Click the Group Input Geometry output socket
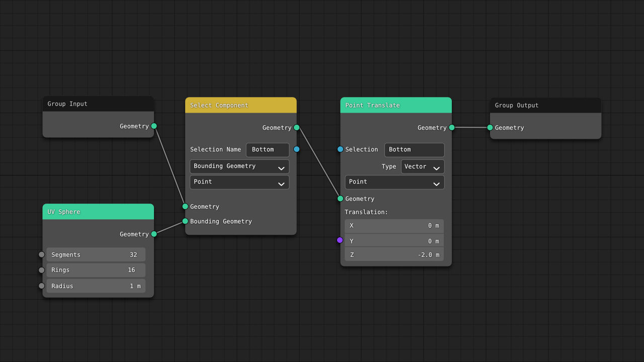This screenshot has width=644, height=362. (154, 126)
